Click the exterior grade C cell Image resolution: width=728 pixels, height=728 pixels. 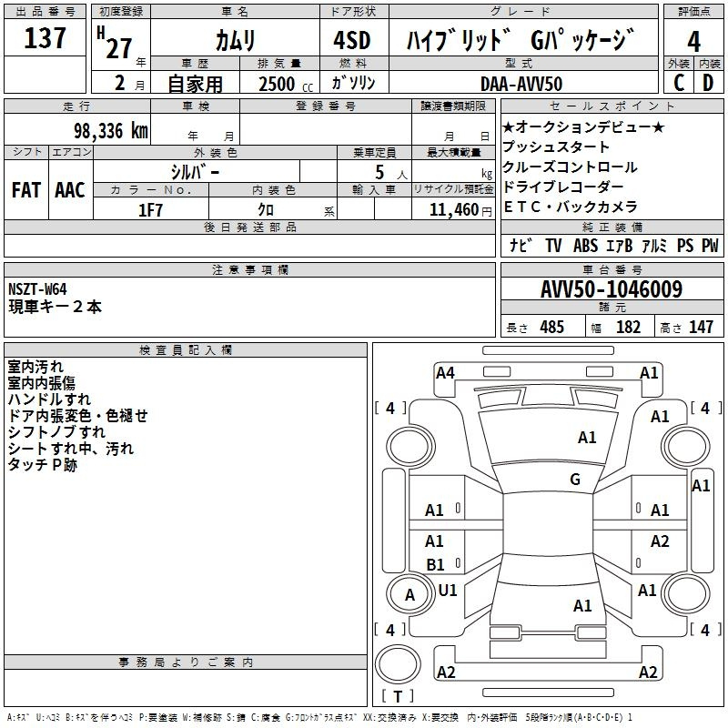click(x=679, y=83)
